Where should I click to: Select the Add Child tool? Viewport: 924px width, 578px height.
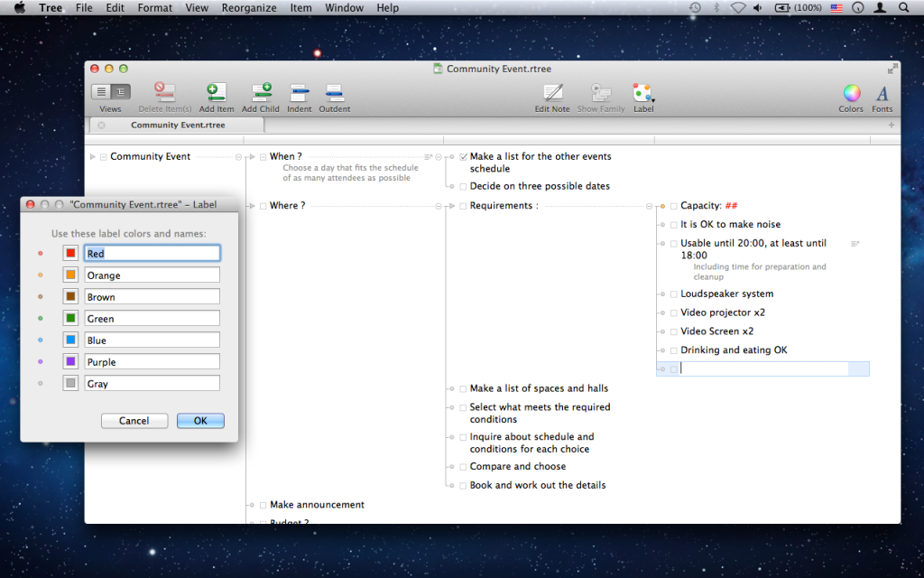(261, 93)
